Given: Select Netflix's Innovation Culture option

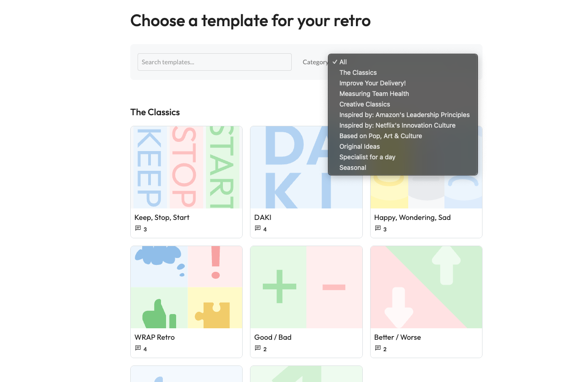Looking at the screenshot, I should (x=397, y=125).
